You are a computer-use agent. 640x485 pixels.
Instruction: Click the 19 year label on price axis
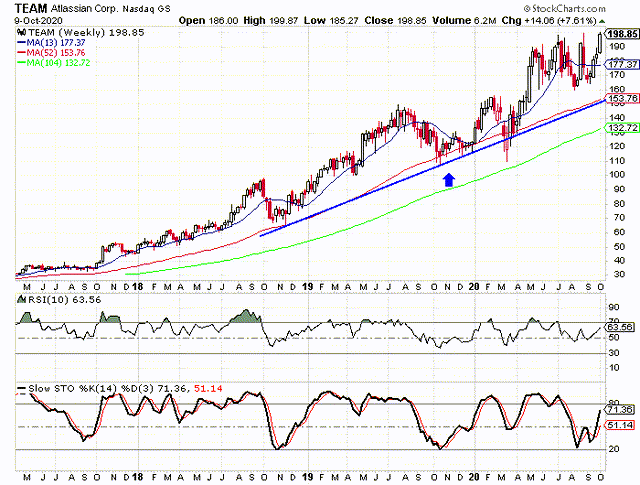307,287
